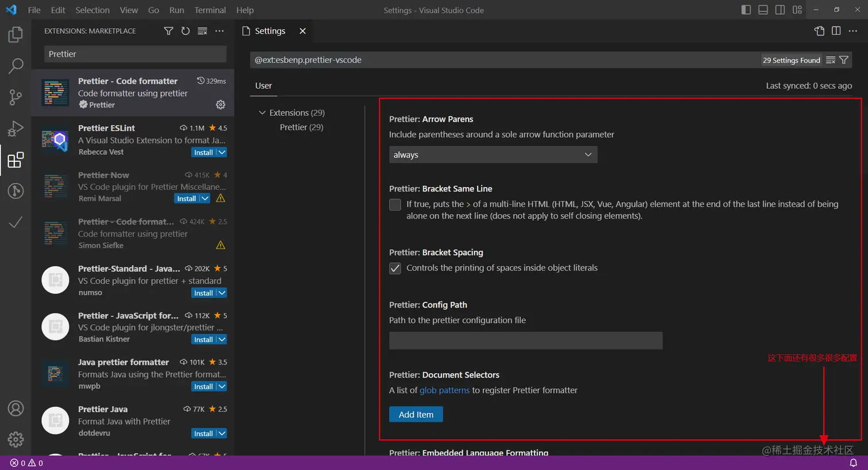868x470 pixels.
Task: Install Prettier-Standard extension by numso
Action: (203, 293)
